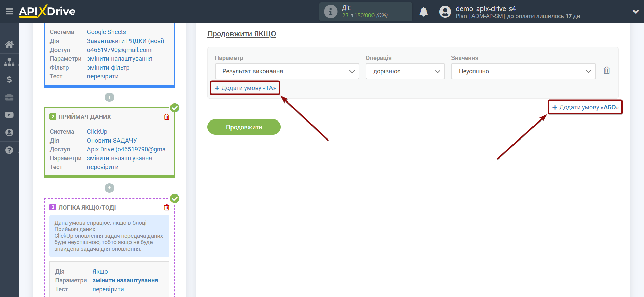Add a step after the Google Sheets block
The image size is (644, 297).
(x=109, y=97)
